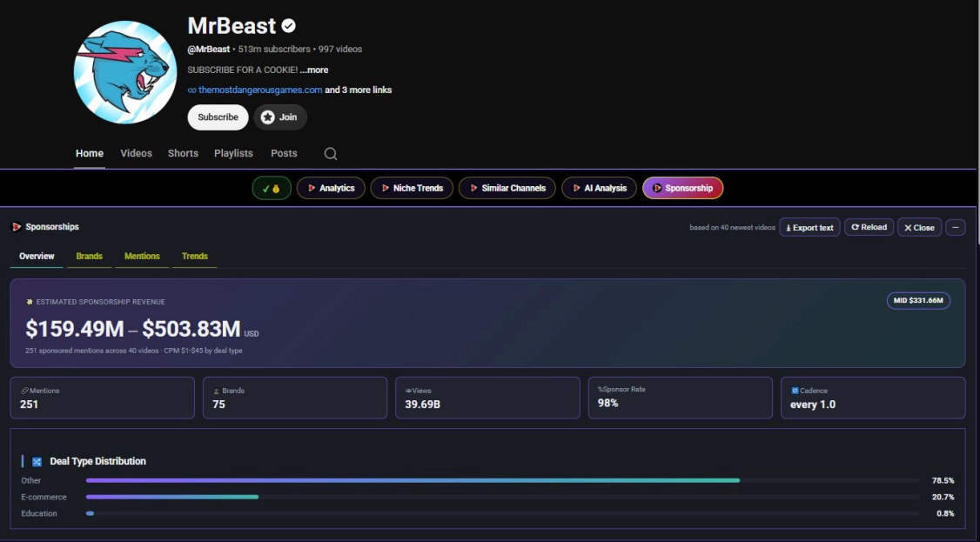Close the Sponsorships panel

pyautogui.click(x=919, y=227)
